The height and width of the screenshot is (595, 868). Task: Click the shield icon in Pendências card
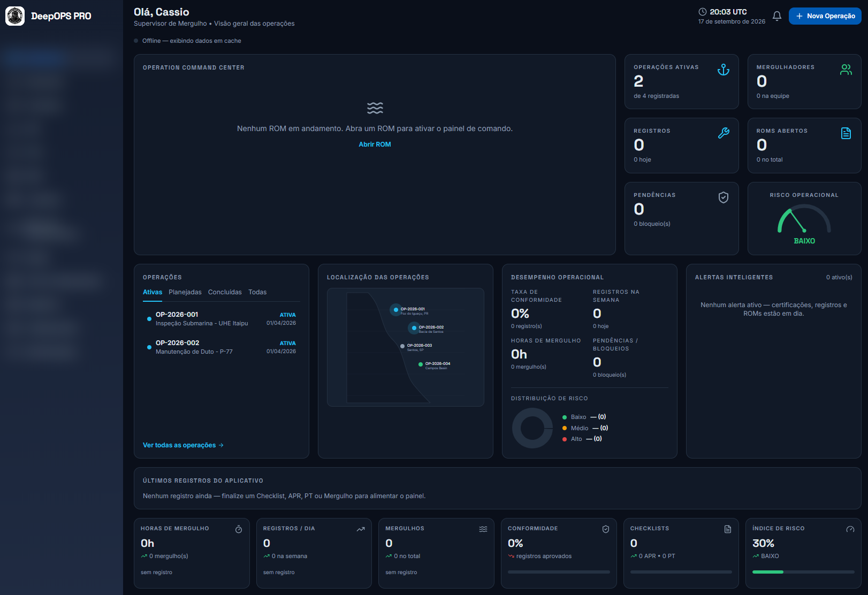(724, 197)
